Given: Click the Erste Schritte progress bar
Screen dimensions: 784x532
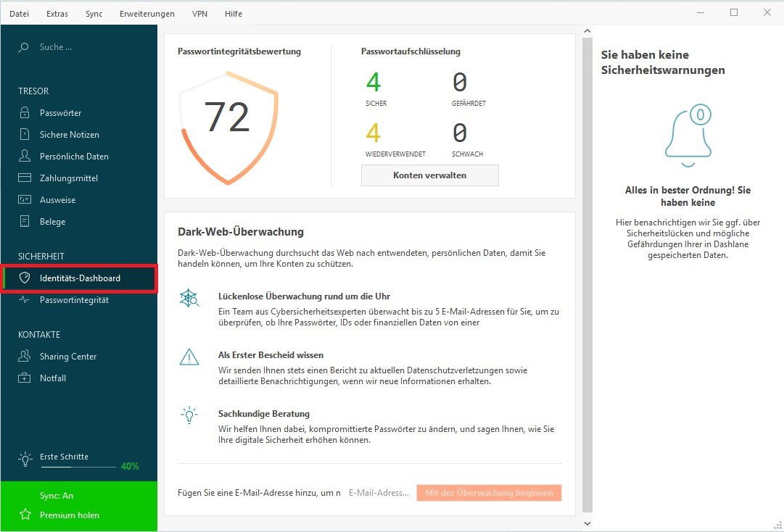Looking at the screenshot, I should pos(78,467).
